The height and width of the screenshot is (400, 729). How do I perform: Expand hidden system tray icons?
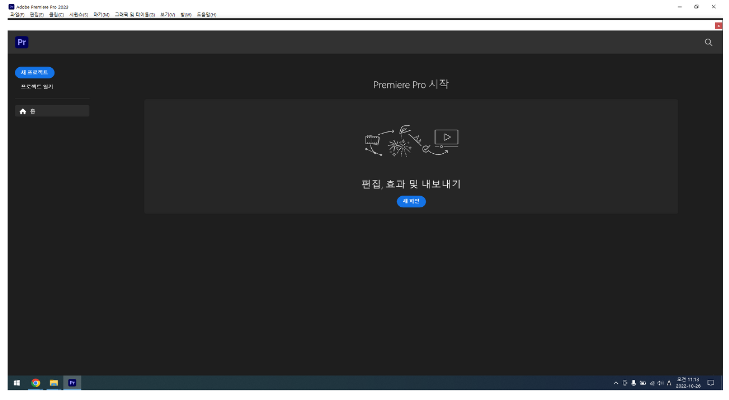click(616, 383)
